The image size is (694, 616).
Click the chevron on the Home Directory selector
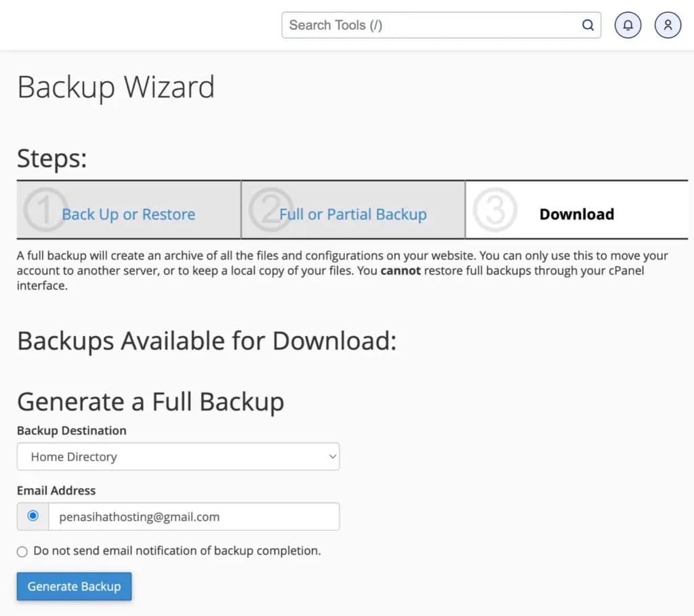331,456
